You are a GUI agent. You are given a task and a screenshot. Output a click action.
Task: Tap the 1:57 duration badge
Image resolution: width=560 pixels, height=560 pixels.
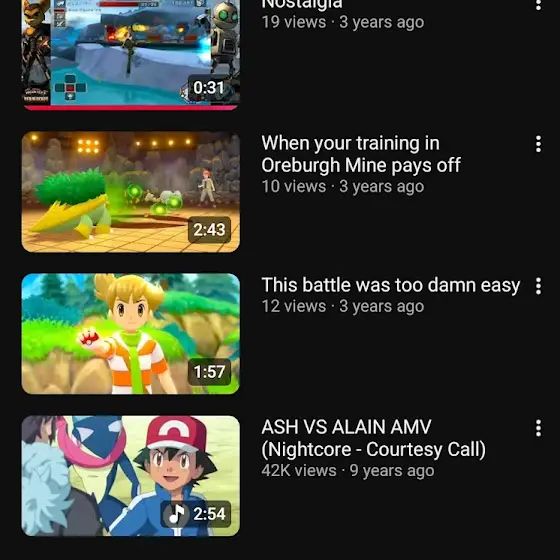(209, 372)
